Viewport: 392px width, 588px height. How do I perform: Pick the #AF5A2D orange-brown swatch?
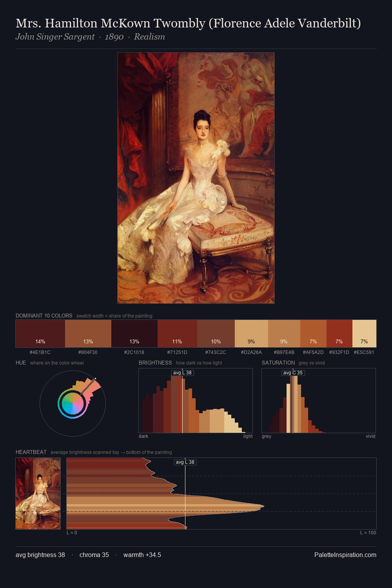point(313,334)
